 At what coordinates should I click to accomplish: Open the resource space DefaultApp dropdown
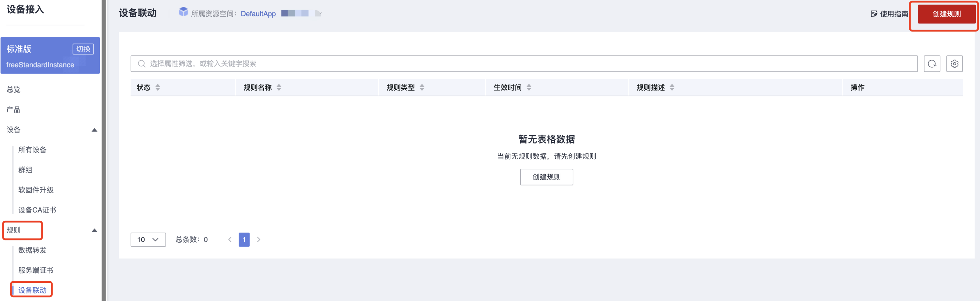pos(318,14)
